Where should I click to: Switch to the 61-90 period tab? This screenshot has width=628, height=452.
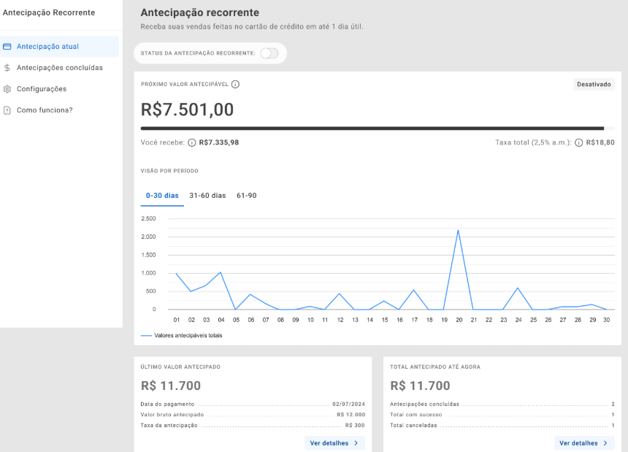(x=246, y=195)
